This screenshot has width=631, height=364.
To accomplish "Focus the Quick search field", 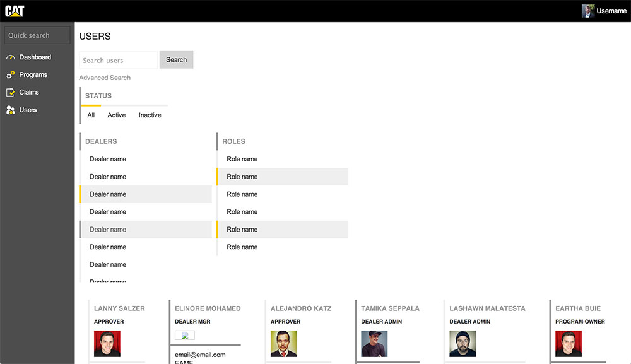I will pos(37,35).
